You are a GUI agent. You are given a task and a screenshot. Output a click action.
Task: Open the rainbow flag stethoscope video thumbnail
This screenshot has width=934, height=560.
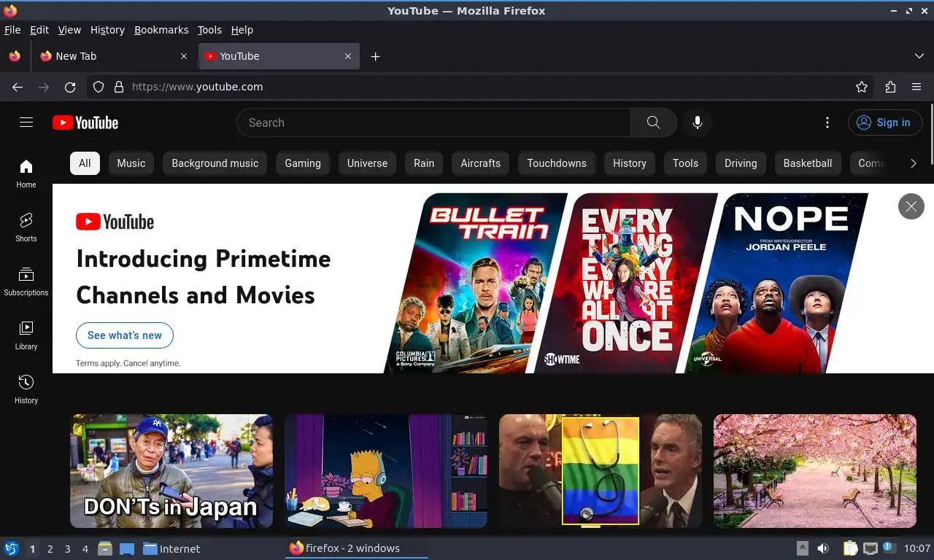tap(601, 471)
